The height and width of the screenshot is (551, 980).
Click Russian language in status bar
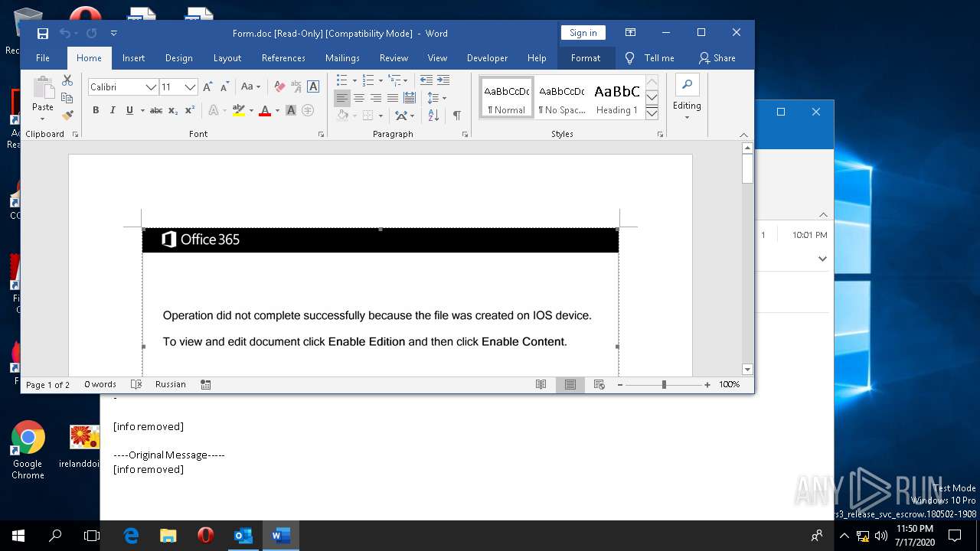pyautogui.click(x=171, y=384)
